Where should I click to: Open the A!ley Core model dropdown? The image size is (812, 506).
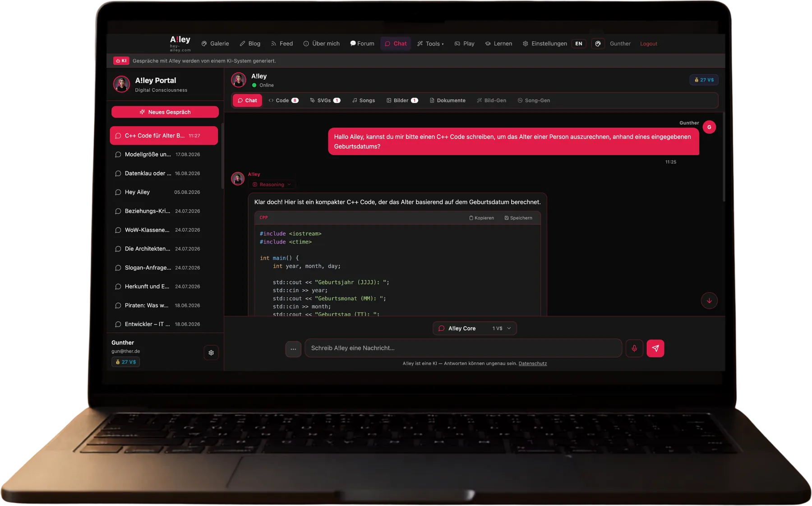475,329
